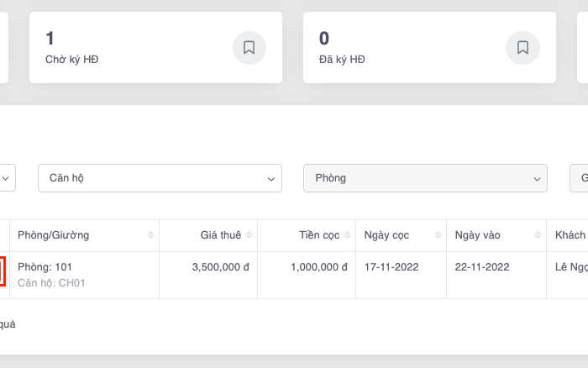
Task: Click the bookmark icon on Đã ký HĐ card
Action: 522,48
